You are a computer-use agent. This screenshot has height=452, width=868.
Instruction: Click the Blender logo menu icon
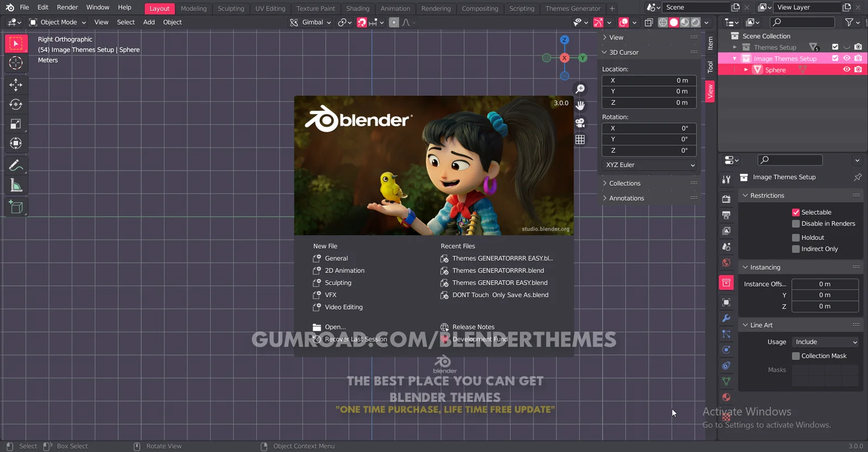tap(10, 8)
